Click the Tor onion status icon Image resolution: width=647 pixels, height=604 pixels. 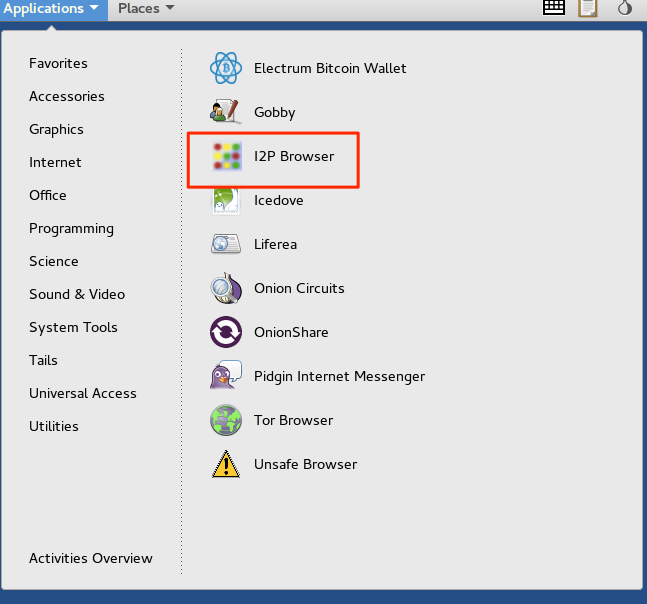click(625, 7)
